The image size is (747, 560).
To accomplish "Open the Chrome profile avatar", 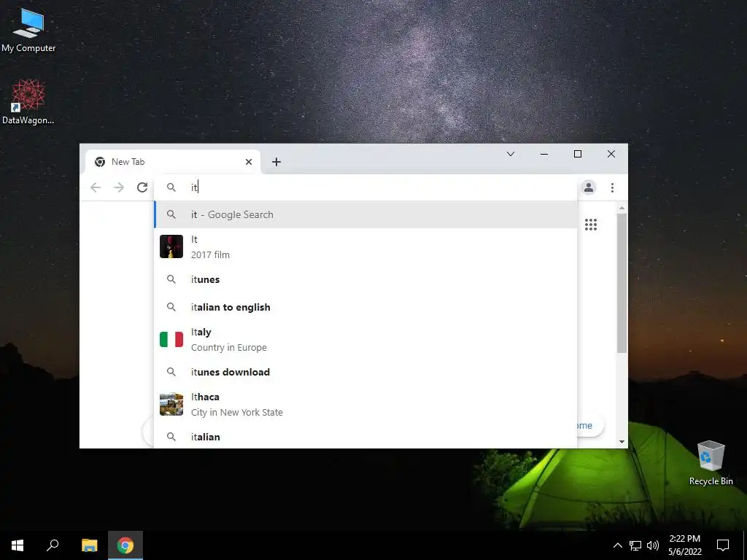I will click(589, 187).
